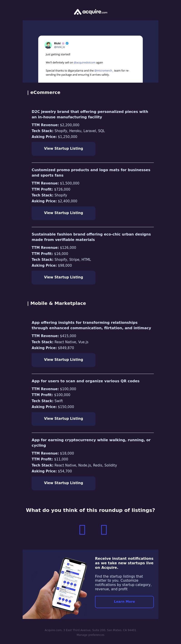181x644 pixels.
Task: Open the D2C jewelry brand headline
Action: coord(90,114)
